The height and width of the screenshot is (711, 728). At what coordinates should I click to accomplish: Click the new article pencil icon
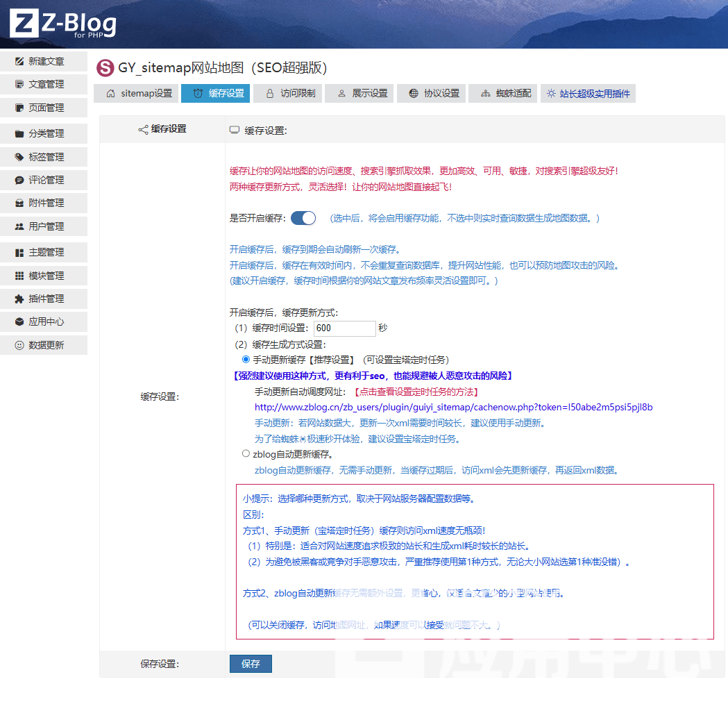(x=19, y=61)
